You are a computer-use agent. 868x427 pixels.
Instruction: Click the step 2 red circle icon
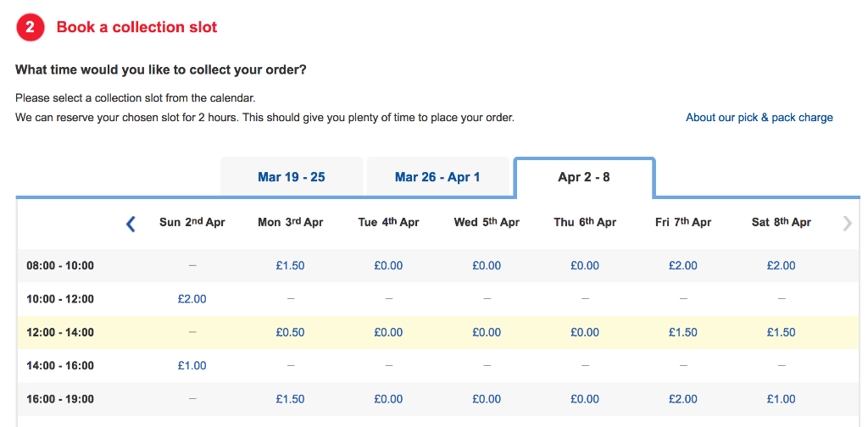(30, 27)
